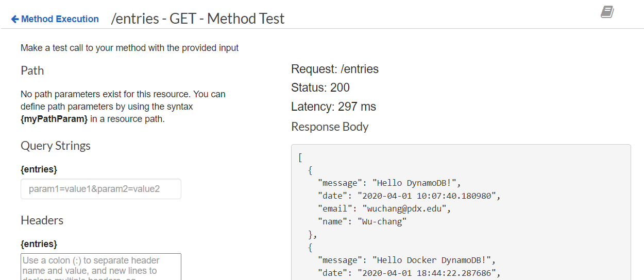Focus the Headers text area
The height and width of the screenshot is (280, 644).
101,267
